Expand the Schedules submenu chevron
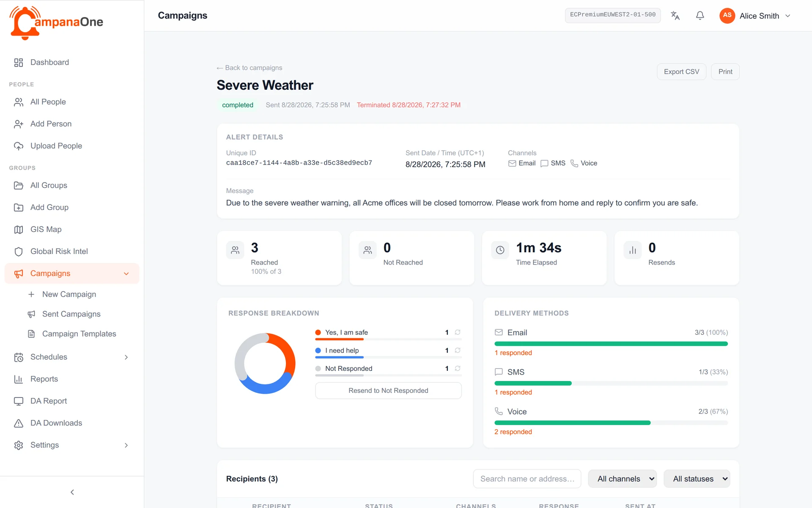812x508 pixels. point(126,357)
